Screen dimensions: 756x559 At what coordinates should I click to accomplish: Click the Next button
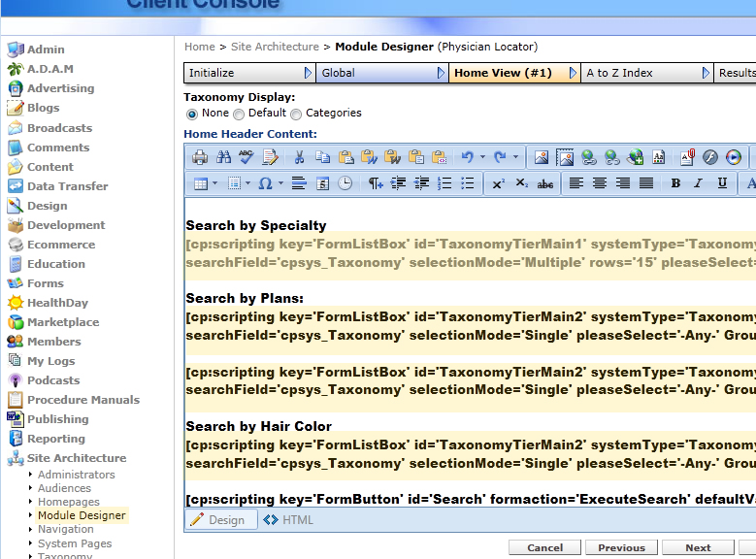[698, 547]
